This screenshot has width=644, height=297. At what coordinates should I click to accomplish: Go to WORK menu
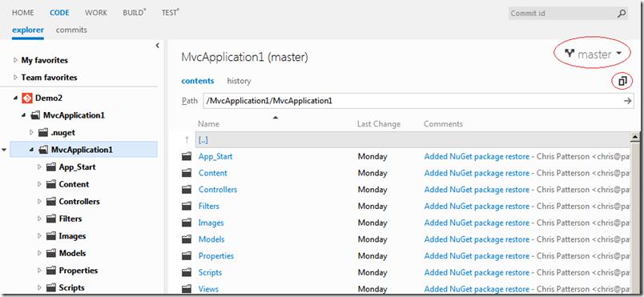[x=96, y=13]
